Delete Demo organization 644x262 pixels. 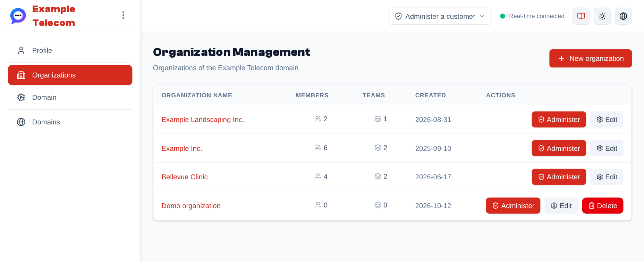602,206
